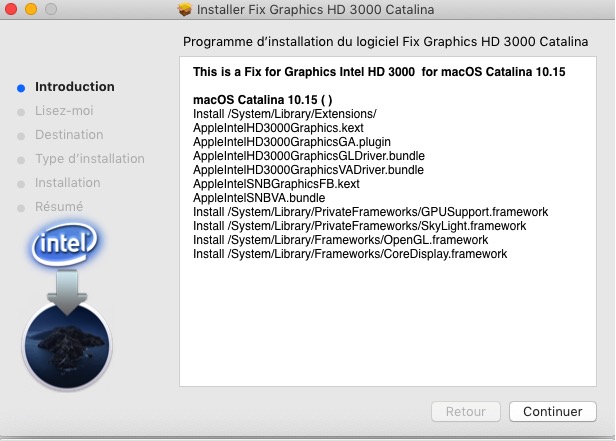Click the installer package icon in title bar

click(185, 9)
